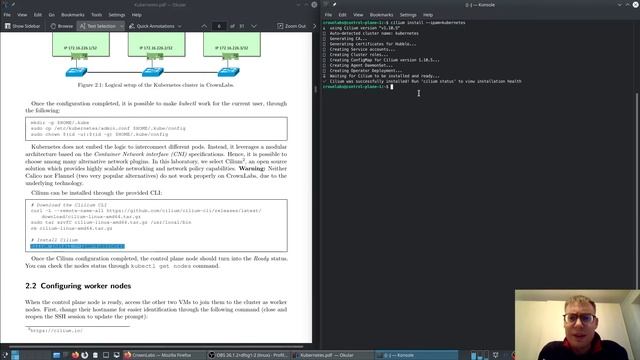Open Konsole View menu

click(358, 15)
